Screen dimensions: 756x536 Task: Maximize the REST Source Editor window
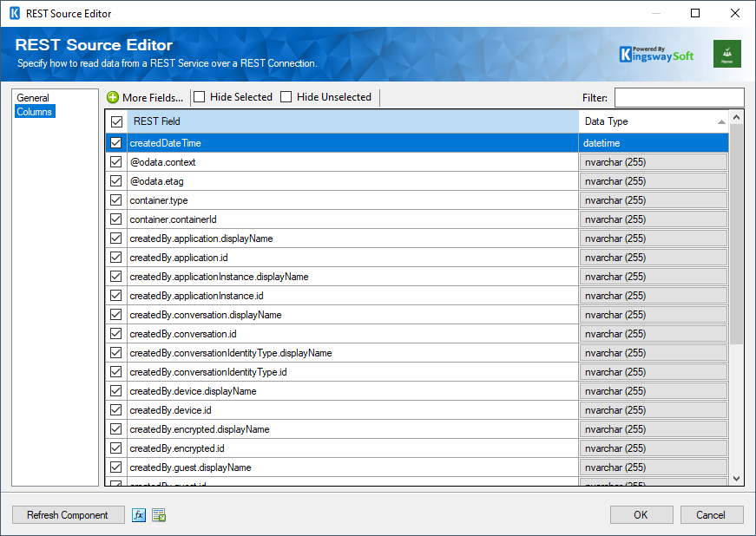(x=694, y=13)
